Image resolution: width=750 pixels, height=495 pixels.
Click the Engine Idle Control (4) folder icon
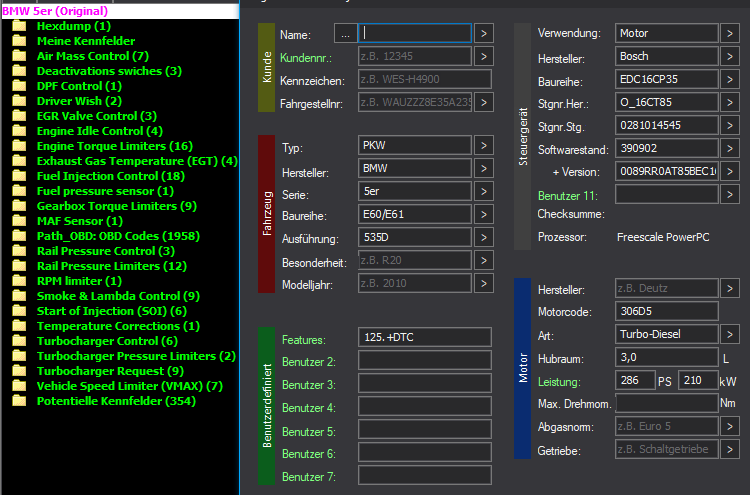click(19, 131)
